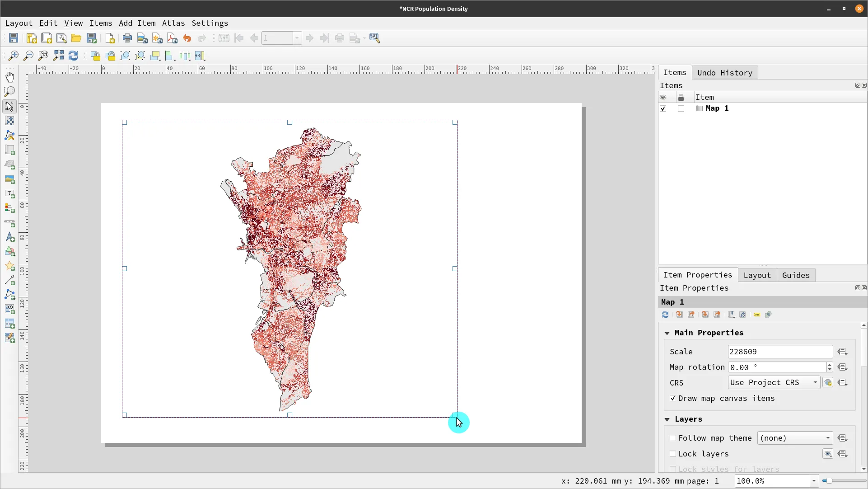This screenshot has height=489, width=868.
Task: Enable Follow map theme option
Action: click(x=673, y=438)
